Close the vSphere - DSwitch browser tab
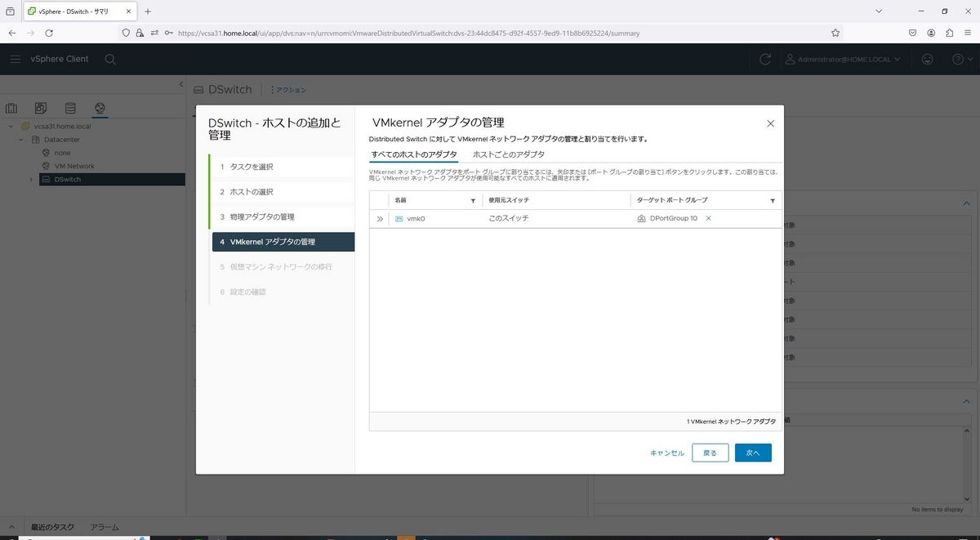Viewport: 980px width, 540px height. pyautogui.click(x=129, y=11)
